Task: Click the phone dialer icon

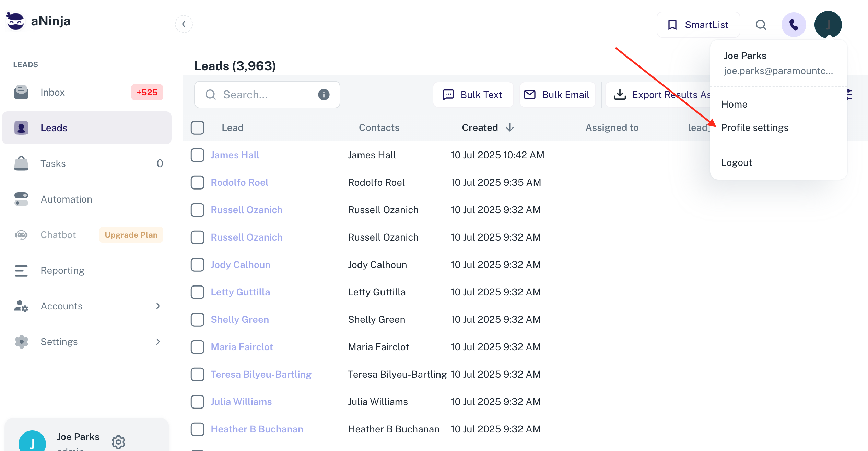Action: tap(793, 25)
